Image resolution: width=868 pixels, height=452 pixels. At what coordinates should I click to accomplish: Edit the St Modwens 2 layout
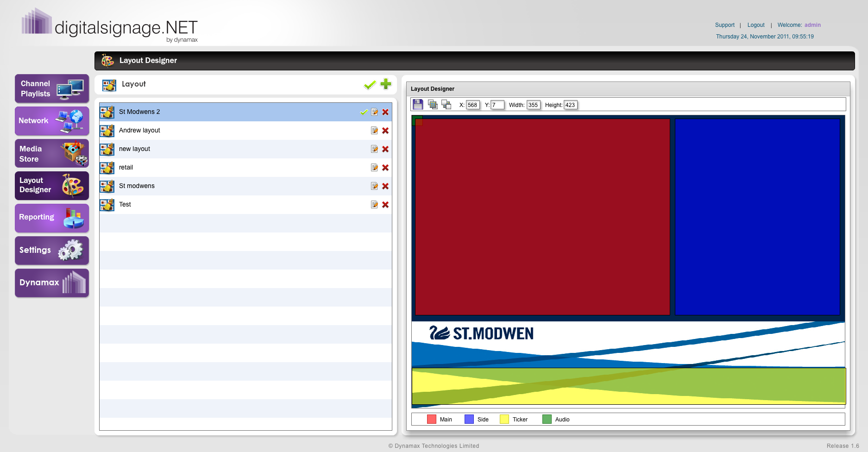click(374, 112)
